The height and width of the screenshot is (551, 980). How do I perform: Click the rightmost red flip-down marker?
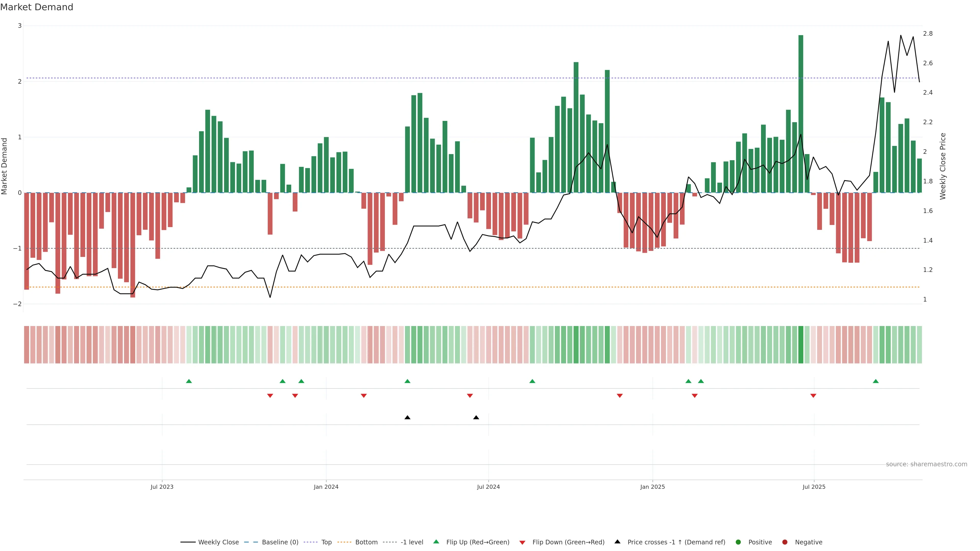[x=813, y=396]
